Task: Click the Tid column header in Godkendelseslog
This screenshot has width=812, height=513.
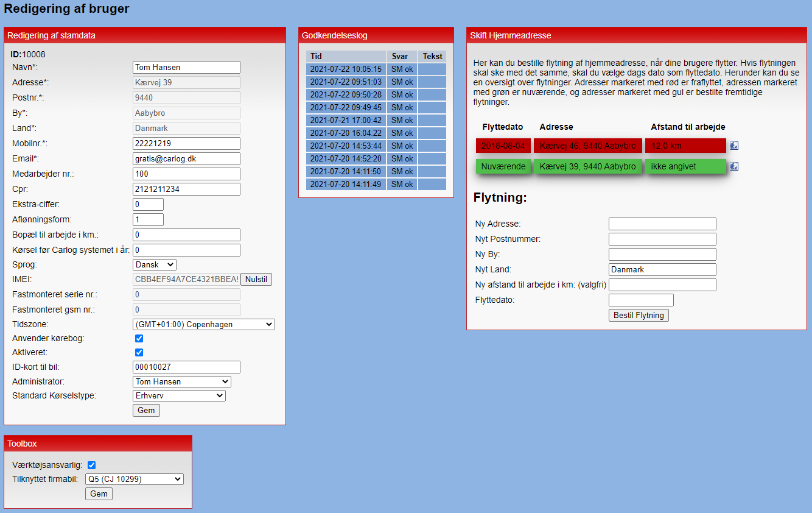Action: pyautogui.click(x=346, y=56)
